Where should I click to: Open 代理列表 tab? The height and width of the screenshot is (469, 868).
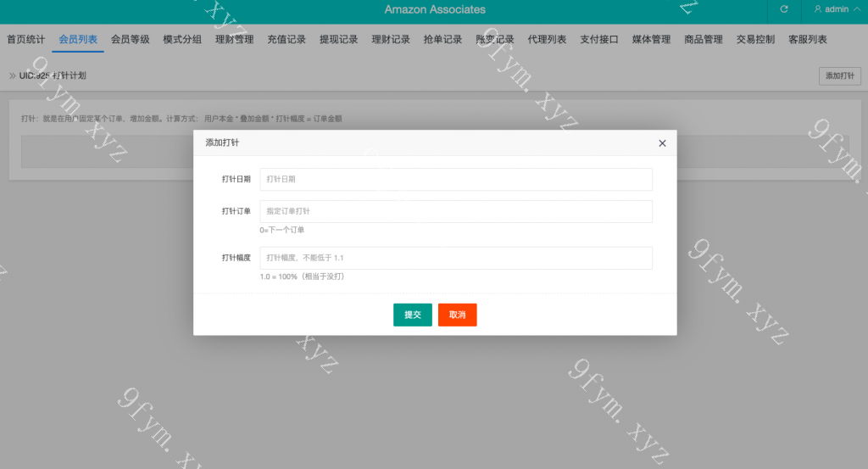(547, 39)
